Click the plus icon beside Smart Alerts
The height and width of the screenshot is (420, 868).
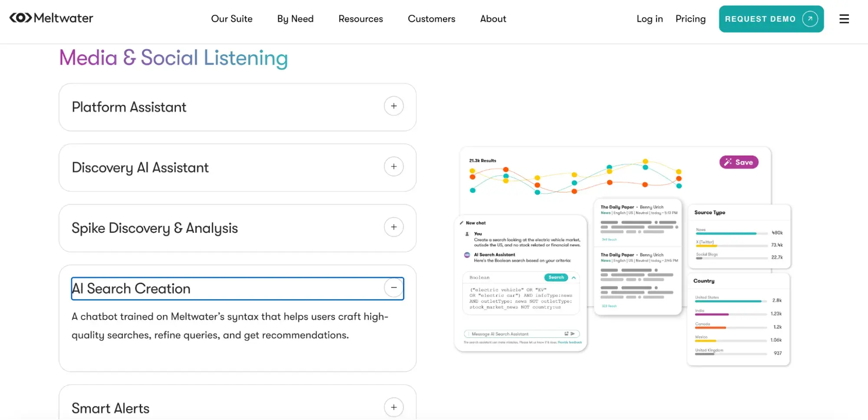[393, 407]
